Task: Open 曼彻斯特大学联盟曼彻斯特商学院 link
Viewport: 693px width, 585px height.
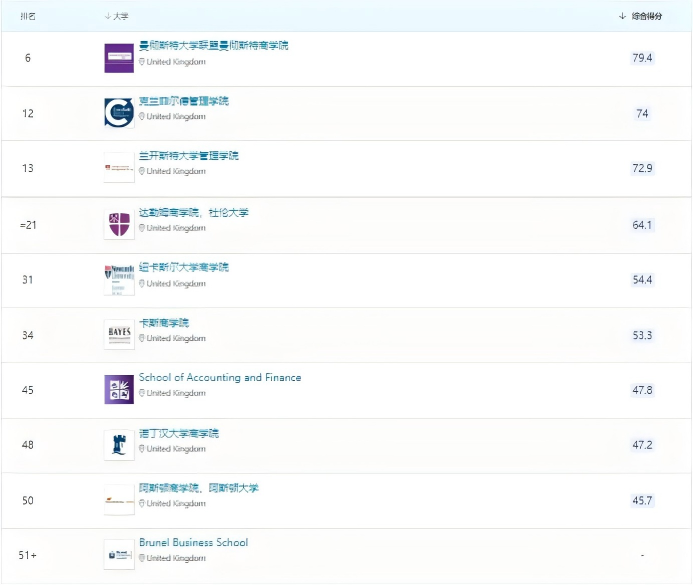Action: [x=213, y=46]
